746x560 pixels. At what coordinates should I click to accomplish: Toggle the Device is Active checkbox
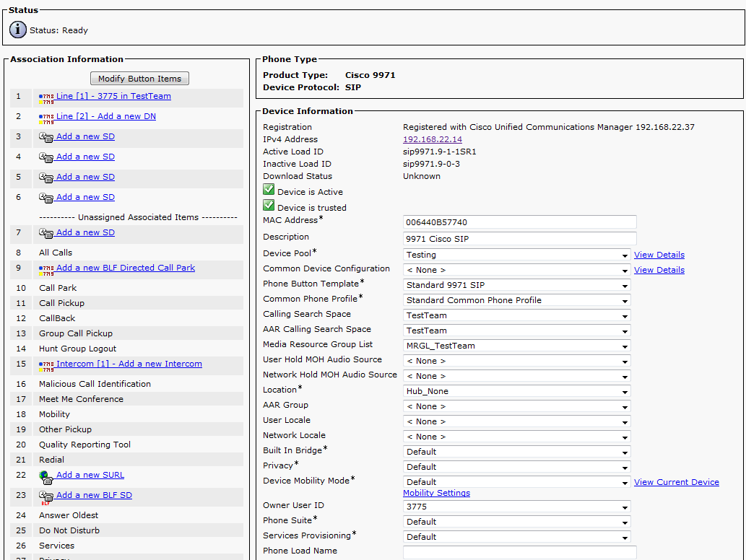point(269,190)
